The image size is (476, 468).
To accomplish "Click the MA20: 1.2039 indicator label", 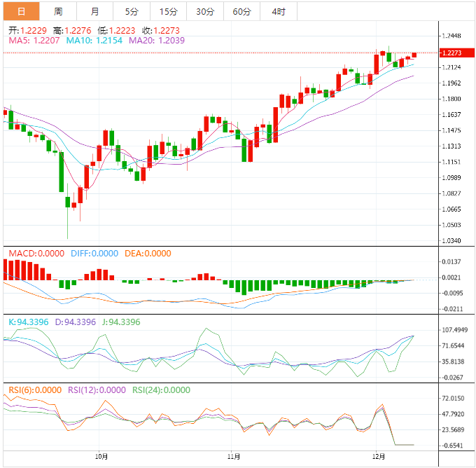I will pyautogui.click(x=157, y=41).
